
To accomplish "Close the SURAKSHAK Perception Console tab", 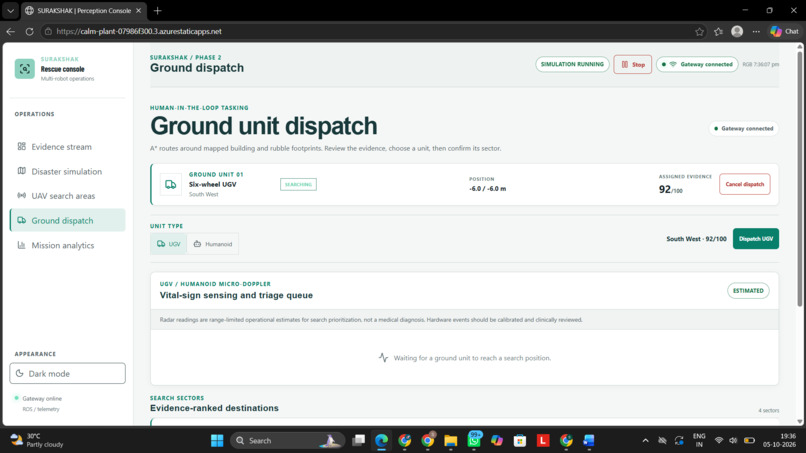I will pyautogui.click(x=138, y=10).
